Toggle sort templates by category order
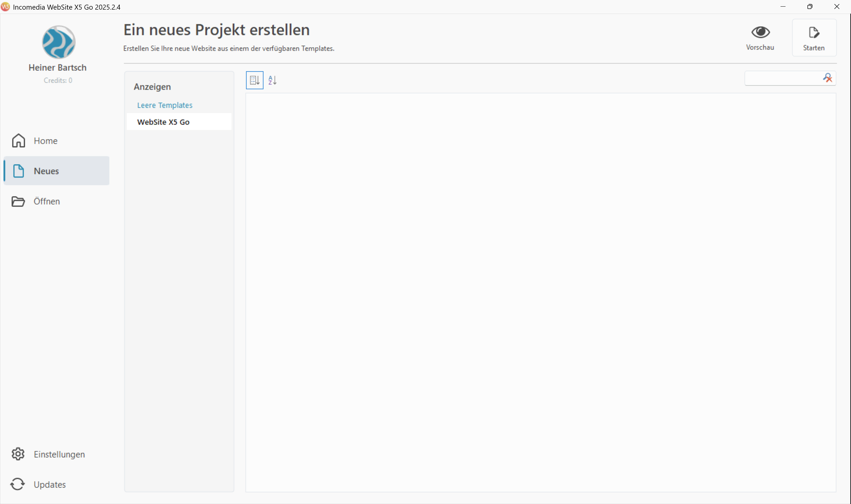Screen dimensions: 851x504 pyautogui.click(x=254, y=80)
